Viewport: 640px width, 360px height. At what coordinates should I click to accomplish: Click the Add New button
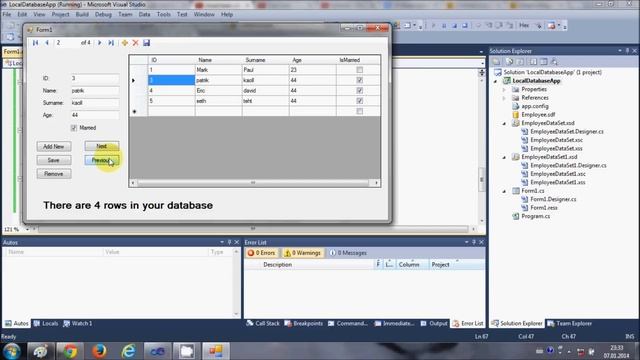(x=54, y=146)
